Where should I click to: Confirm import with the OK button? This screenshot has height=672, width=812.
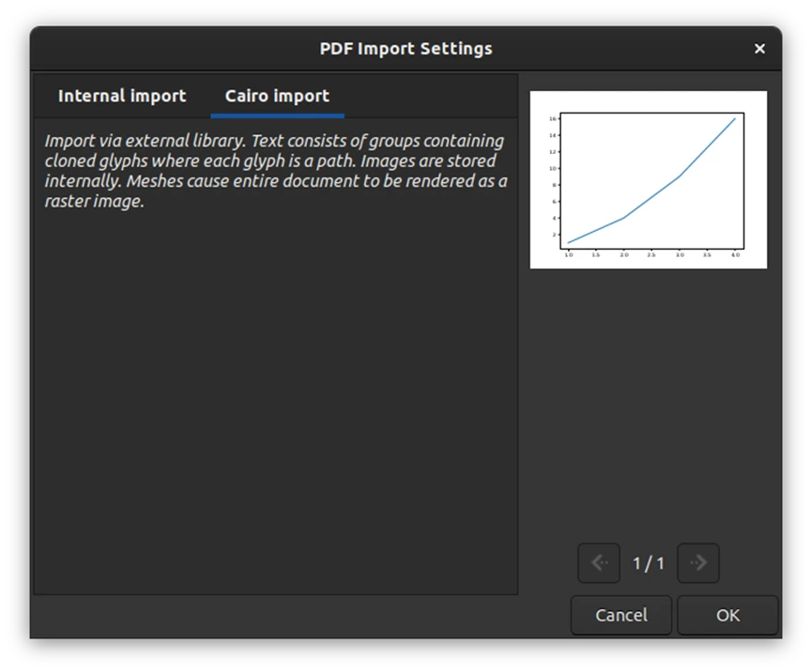pos(728,616)
